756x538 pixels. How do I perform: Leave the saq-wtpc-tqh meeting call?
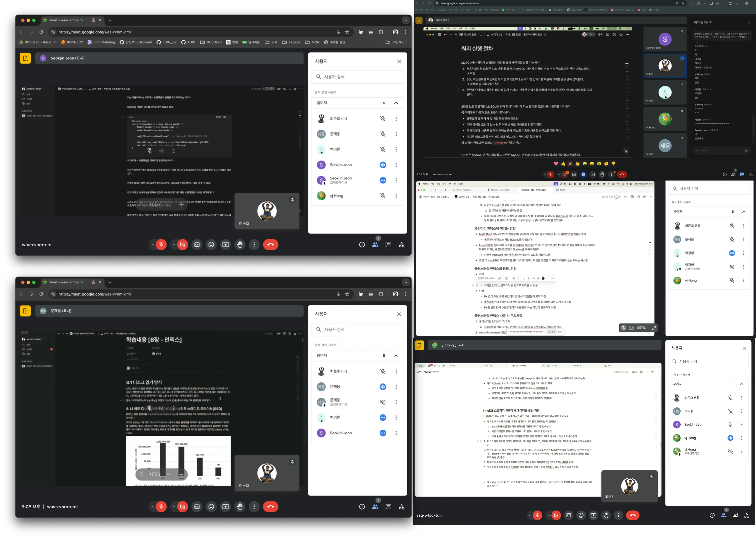tap(633, 515)
